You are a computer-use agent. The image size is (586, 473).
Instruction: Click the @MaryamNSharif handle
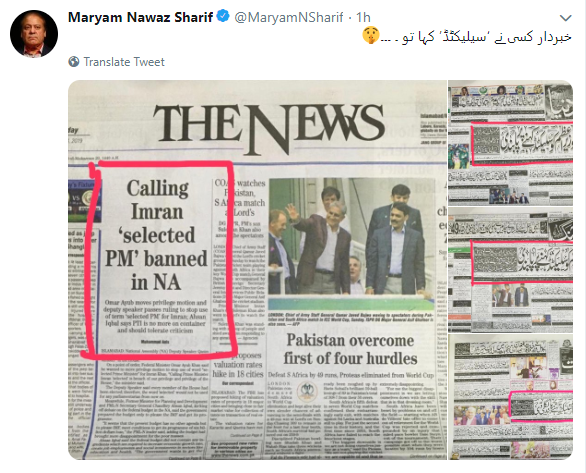tap(289, 17)
